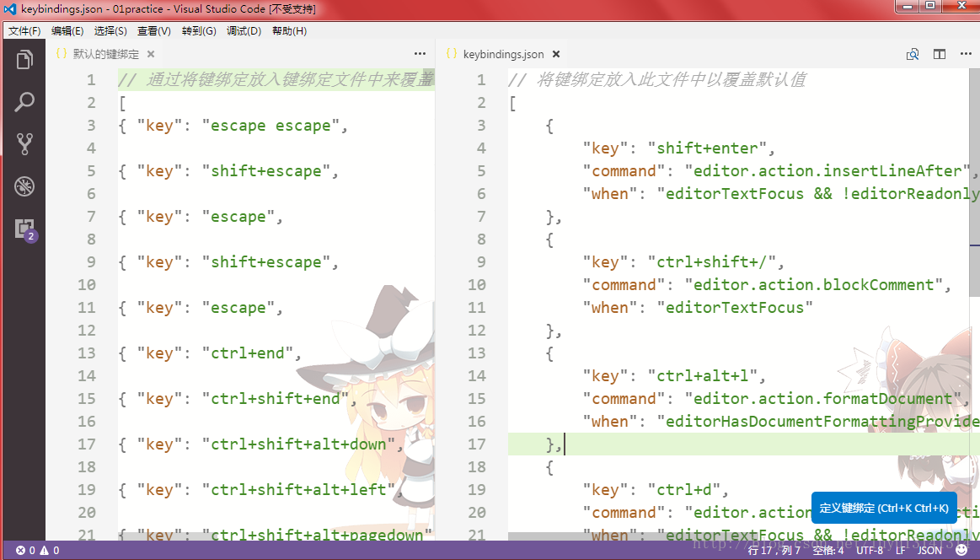Click line number 17 in right editor
The height and width of the screenshot is (560, 980).
click(477, 444)
